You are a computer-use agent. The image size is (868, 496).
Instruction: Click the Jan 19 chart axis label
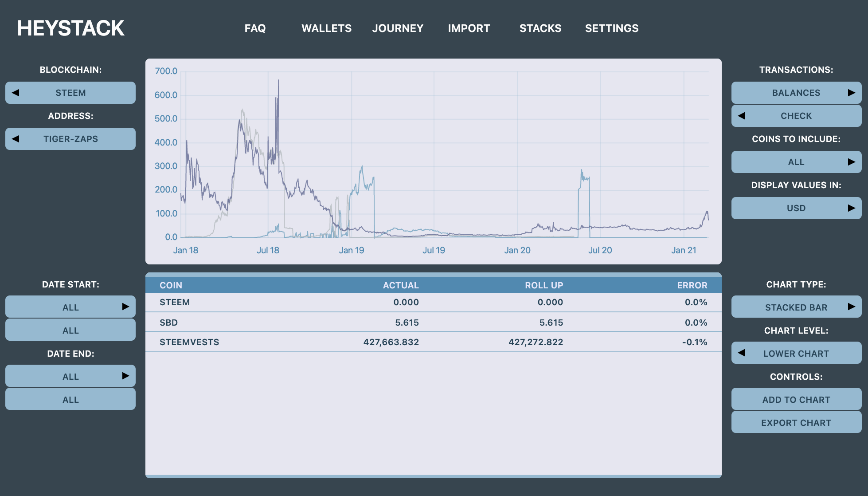(352, 250)
